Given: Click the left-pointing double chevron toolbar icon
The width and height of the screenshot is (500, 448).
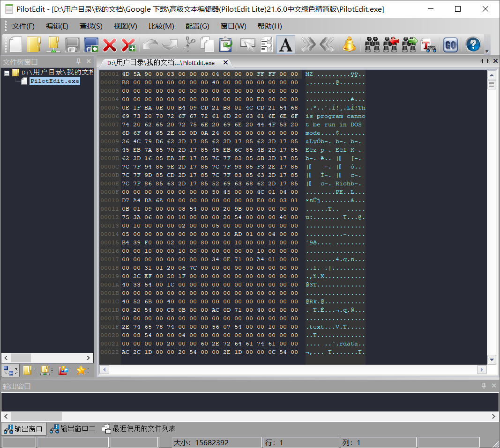Looking at the screenshot, I should (327, 44).
